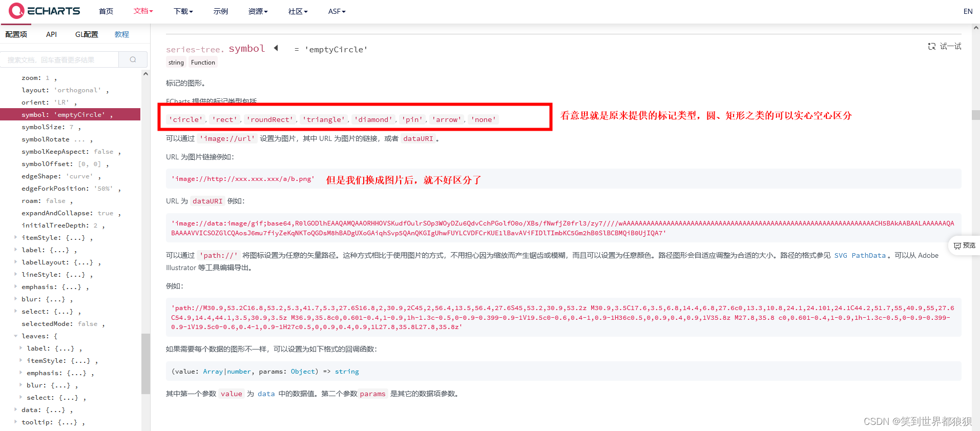Image resolution: width=980 pixels, height=431 pixels.
Task: Go to the 示例 examples page
Action: pos(221,11)
